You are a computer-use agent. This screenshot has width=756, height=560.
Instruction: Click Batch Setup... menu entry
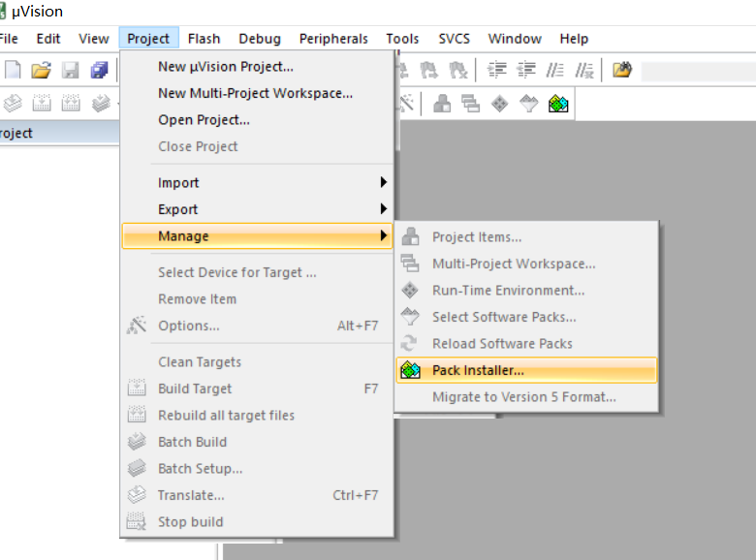coord(257,468)
